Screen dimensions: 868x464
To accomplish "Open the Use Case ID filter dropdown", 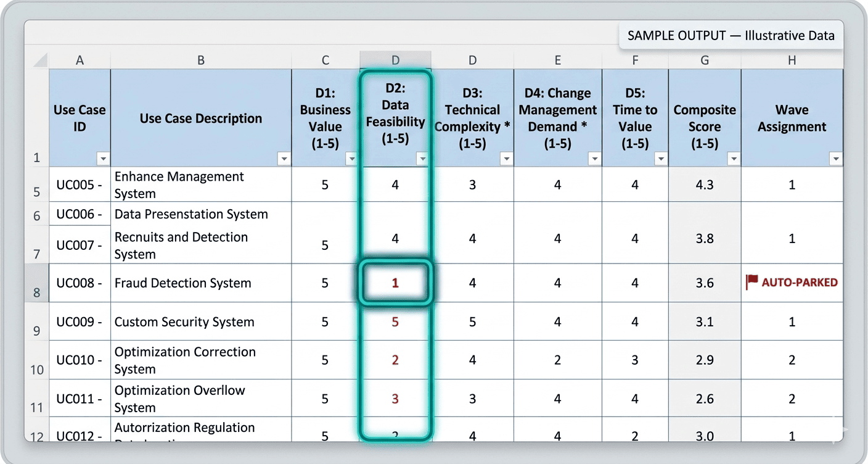I will (x=103, y=159).
